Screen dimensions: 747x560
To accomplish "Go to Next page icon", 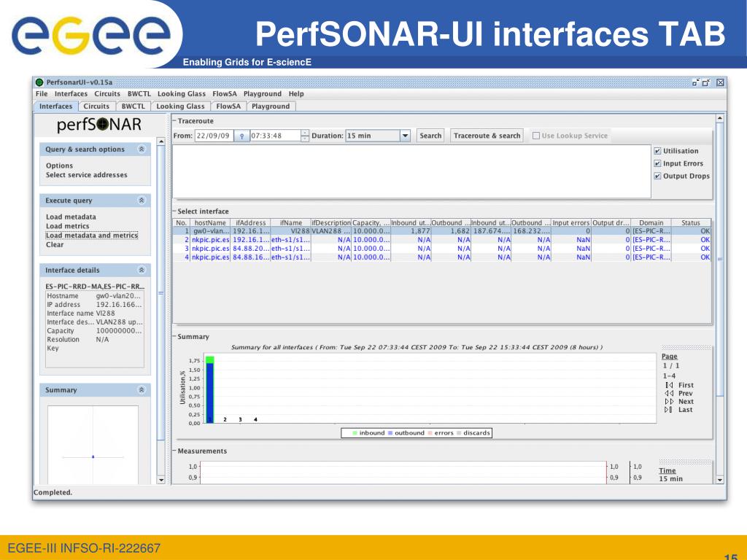I will click(x=670, y=402).
